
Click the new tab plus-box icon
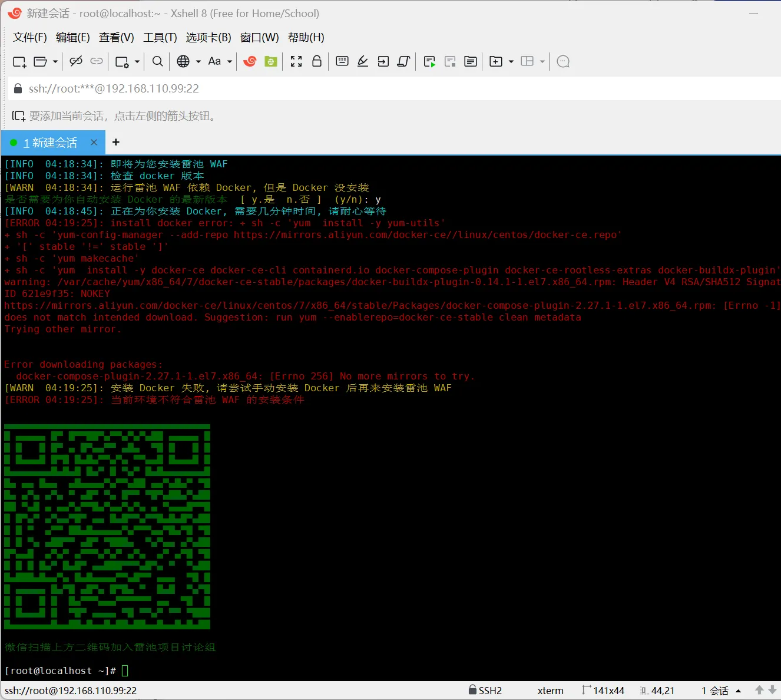pos(496,61)
